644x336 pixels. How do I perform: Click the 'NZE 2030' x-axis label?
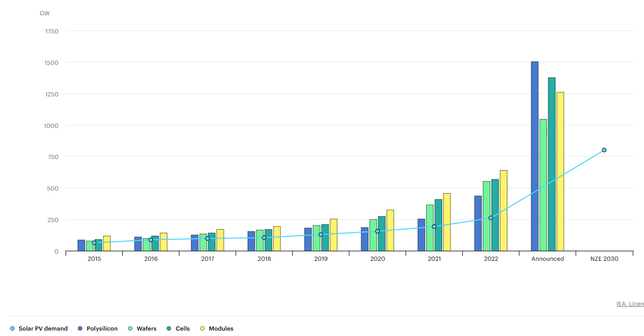[604, 259]
